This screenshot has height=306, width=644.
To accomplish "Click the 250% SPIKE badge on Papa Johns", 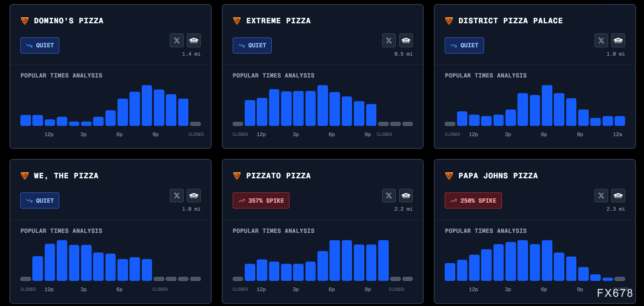I will pyautogui.click(x=473, y=200).
